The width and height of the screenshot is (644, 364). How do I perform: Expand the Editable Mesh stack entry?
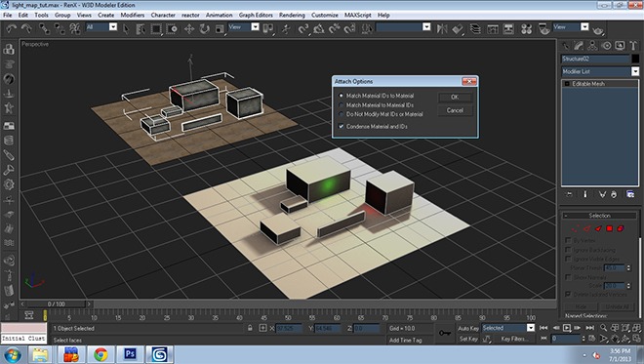(567, 84)
